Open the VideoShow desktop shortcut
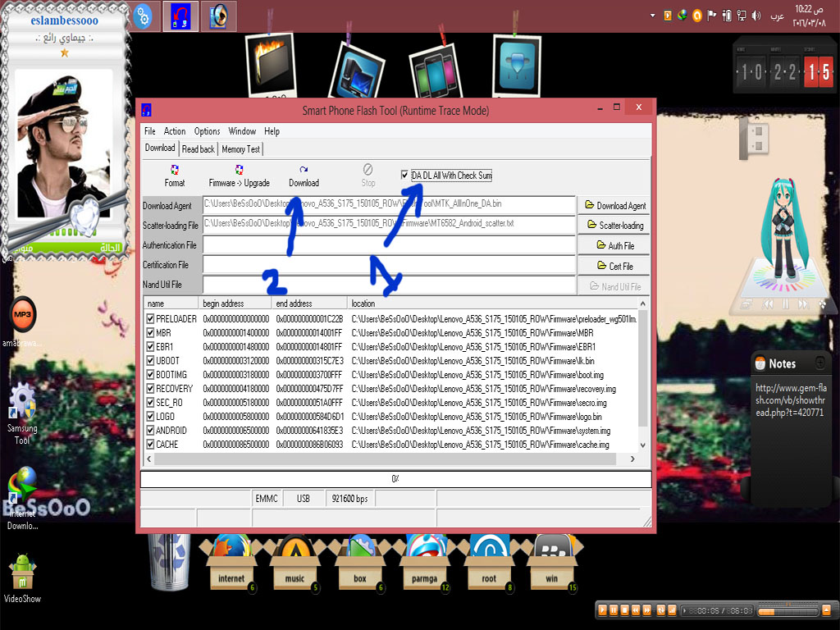 click(x=22, y=578)
